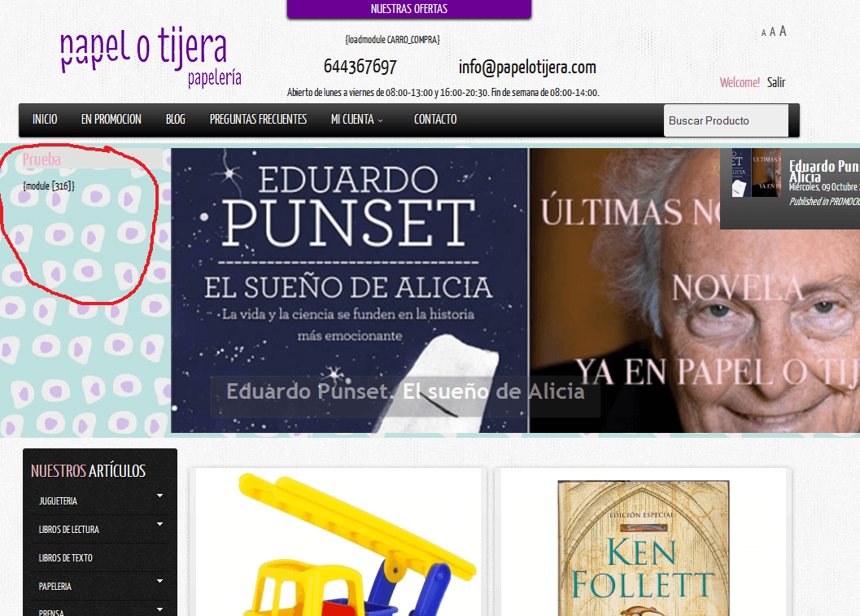Click the Eduardo Punset. El sueño de Alicia caption
The image size is (860, 616).
click(x=405, y=391)
